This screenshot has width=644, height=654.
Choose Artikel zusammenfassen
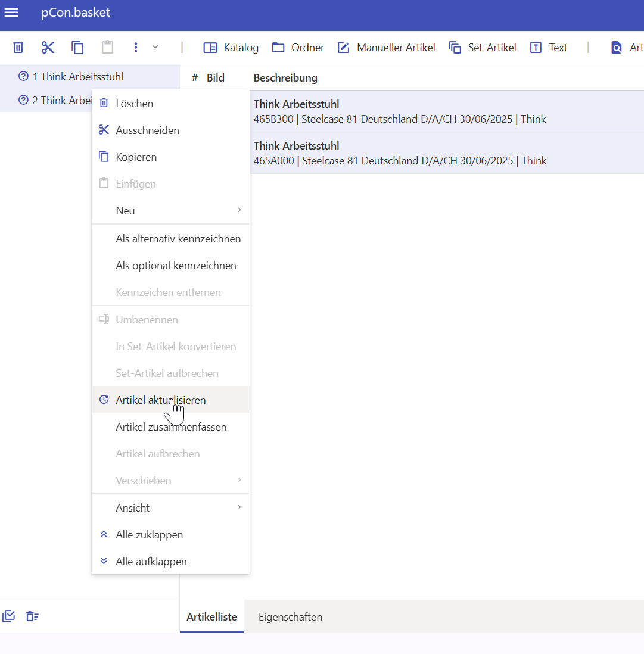click(170, 426)
